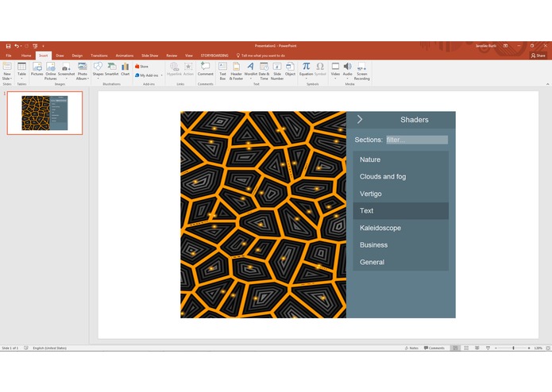Insert Date & Time
Viewport: 552px width, 392px height.
[x=264, y=71]
